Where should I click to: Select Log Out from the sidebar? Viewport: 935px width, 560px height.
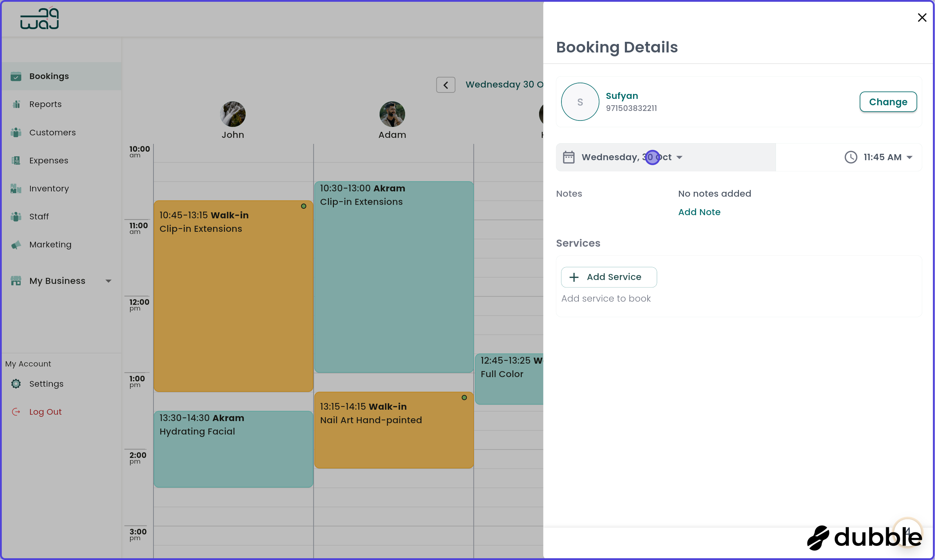coord(45,411)
